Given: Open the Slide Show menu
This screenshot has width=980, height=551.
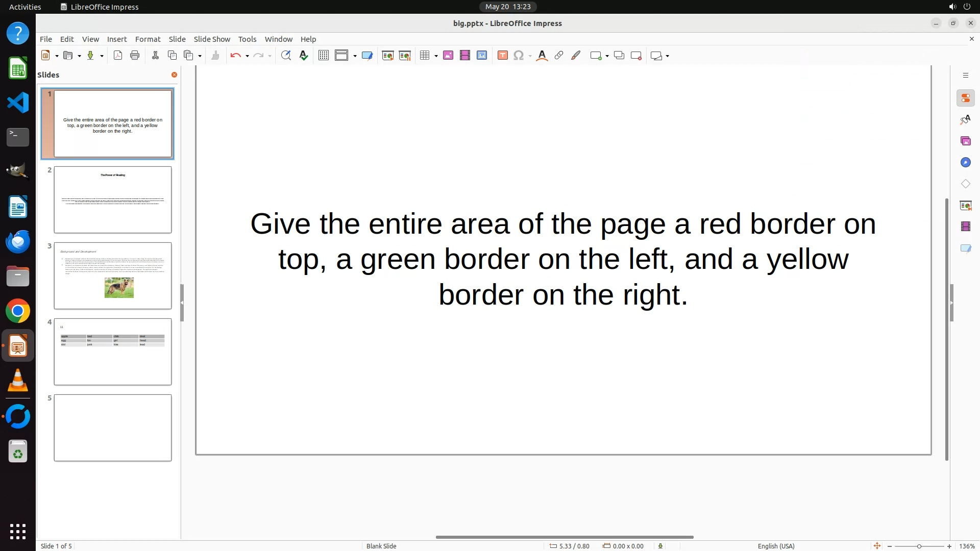Looking at the screenshot, I should [x=212, y=39].
